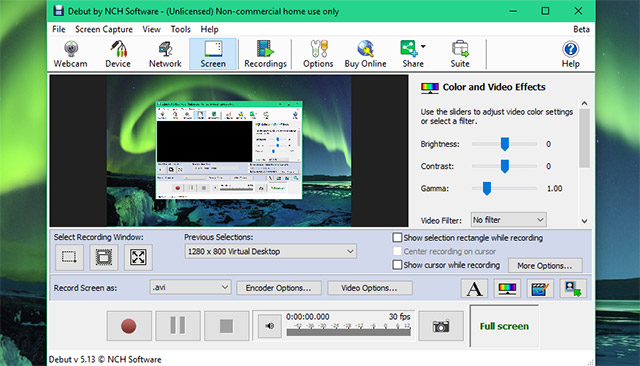
Task: Click the Color and Video Effects header icon
Action: [x=430, y=87]
